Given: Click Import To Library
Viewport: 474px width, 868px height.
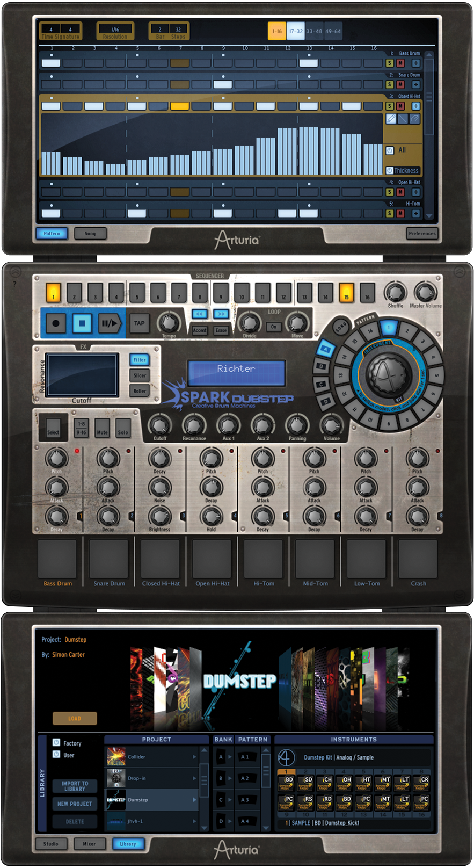Looking at the screenshot, I should pyautogui.click(x=75, y=786).
